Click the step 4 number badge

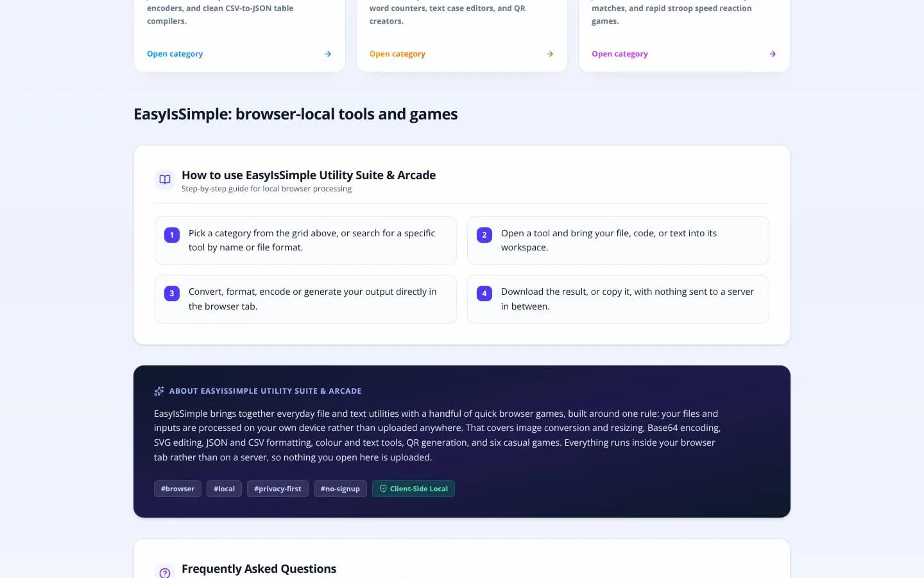coord(484,293)
